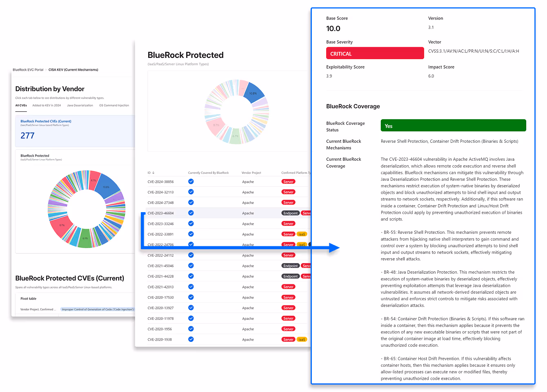Switch to Added to KEV in 2024 tab

[47, 105]
